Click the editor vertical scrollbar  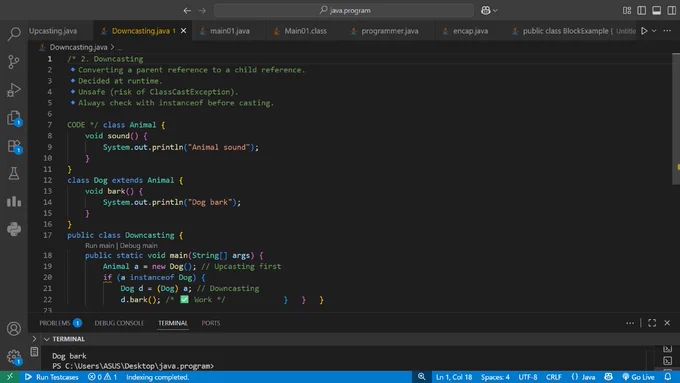click(x=676, y=119)
